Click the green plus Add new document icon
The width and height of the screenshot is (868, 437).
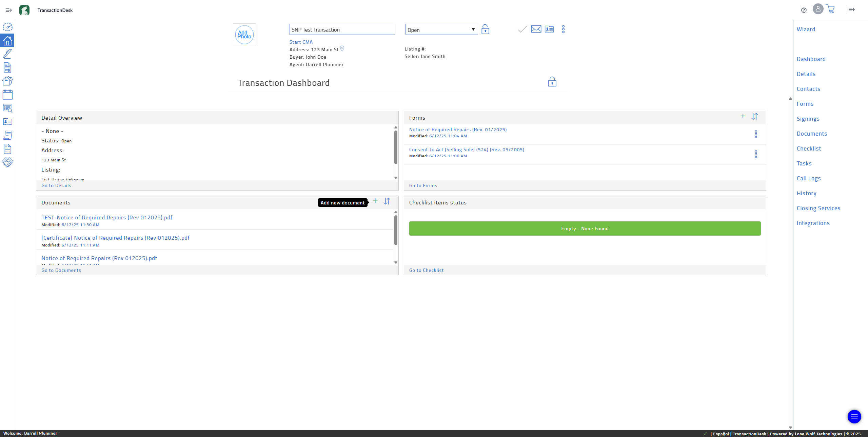[x=375, y=201]
